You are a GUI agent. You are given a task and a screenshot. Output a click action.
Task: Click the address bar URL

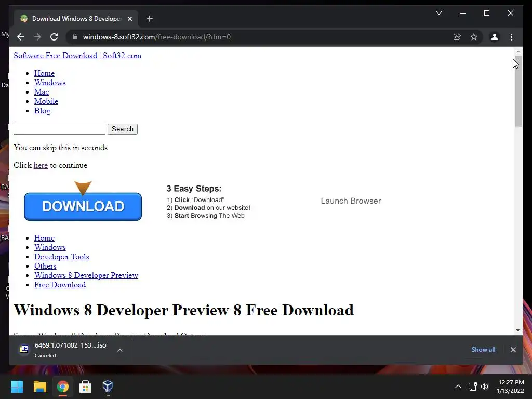tap(157, 37)
